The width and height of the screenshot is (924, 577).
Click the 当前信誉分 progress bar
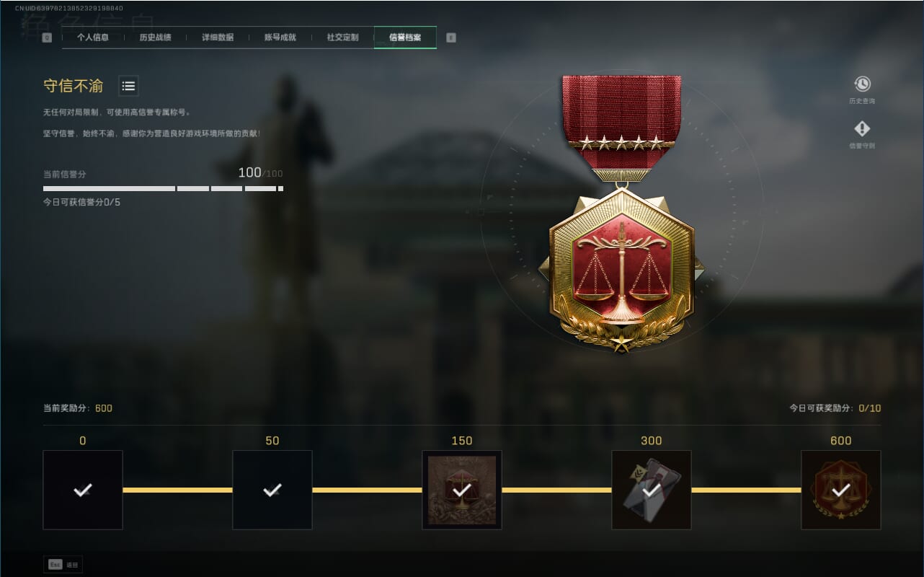click(x=163, y=188)
